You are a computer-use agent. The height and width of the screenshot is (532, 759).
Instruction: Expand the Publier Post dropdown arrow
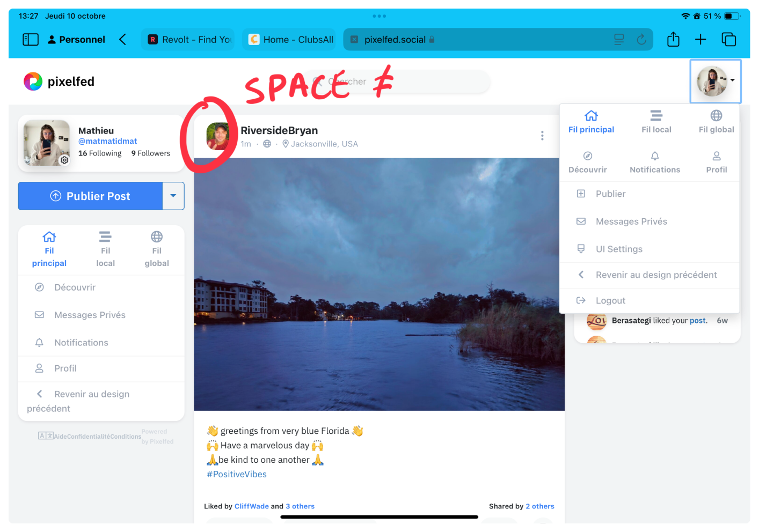pos(173,196)
